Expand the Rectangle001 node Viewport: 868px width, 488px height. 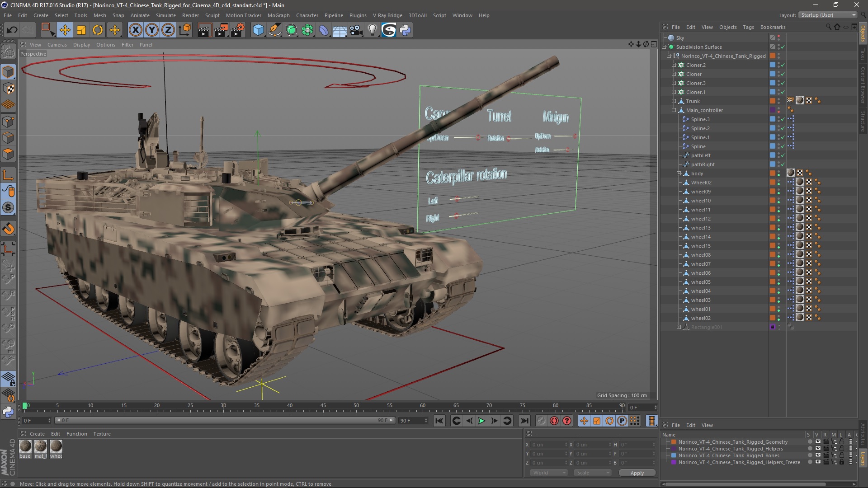679,327
